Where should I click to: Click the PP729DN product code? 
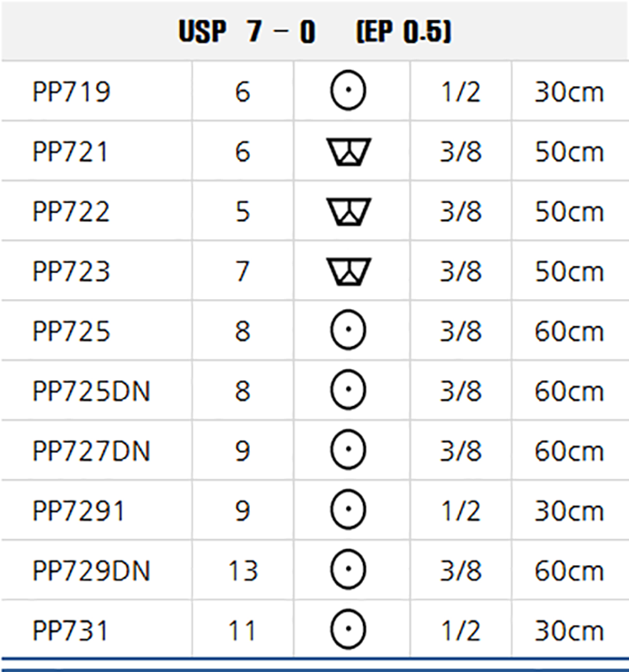click(x=92, y=570)
